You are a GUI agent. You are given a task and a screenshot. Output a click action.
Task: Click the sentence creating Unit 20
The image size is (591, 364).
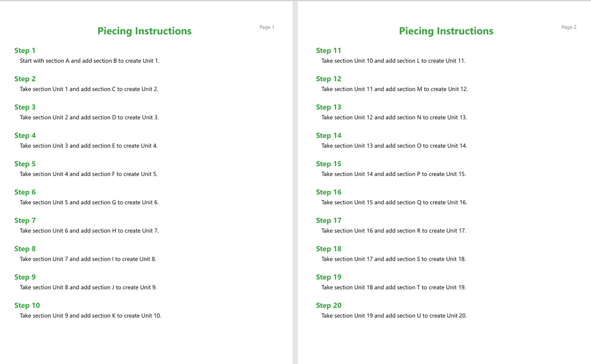[394, 316]
